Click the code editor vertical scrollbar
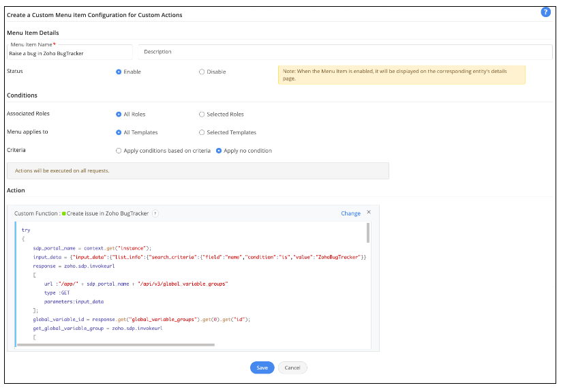 [x=368, y=233]
